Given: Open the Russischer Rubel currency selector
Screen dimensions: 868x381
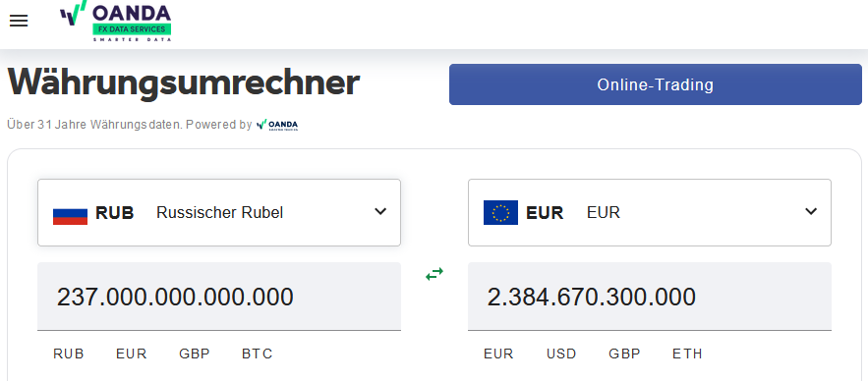Looking at the screenshot, I should tap(219, 213).
